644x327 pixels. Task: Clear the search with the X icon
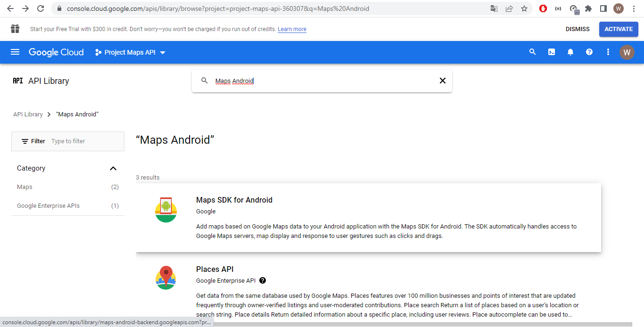443,81
